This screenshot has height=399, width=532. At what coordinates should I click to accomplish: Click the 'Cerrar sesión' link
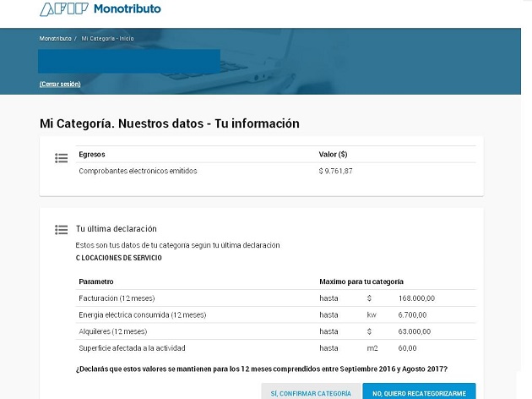tap(60, 84)
